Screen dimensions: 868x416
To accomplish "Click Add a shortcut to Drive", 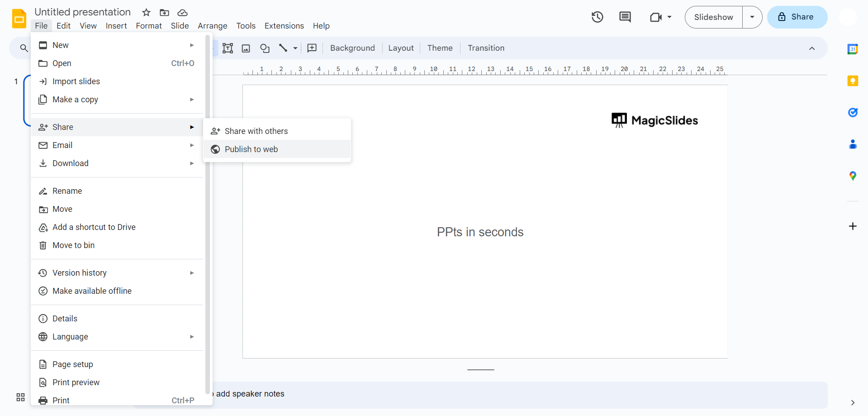I will [x=118, y=227].
